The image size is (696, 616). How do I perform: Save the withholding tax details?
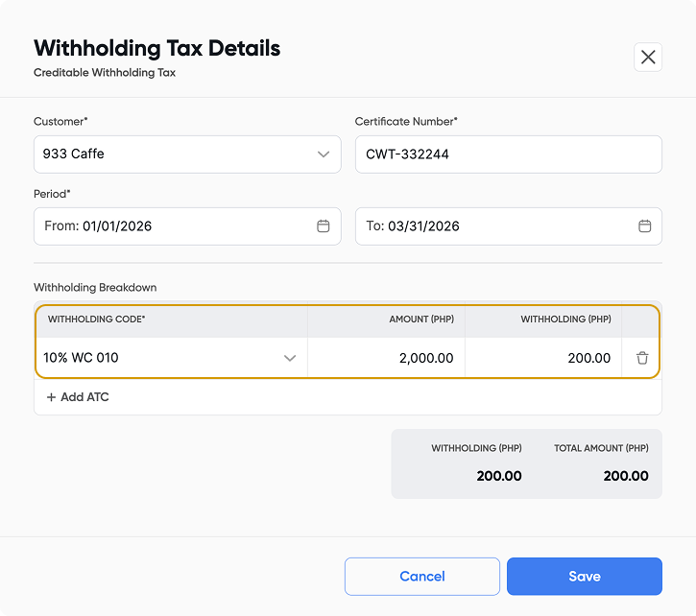click(x=584, y=577)
